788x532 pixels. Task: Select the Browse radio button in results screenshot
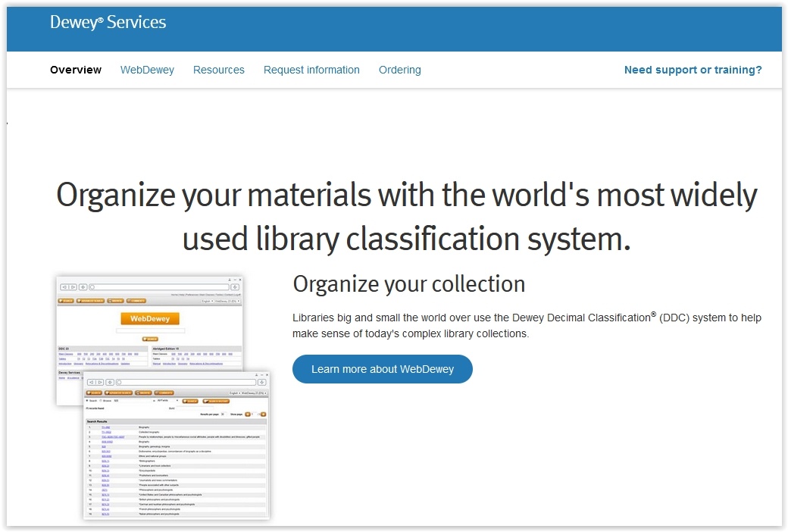click(102, 400)
